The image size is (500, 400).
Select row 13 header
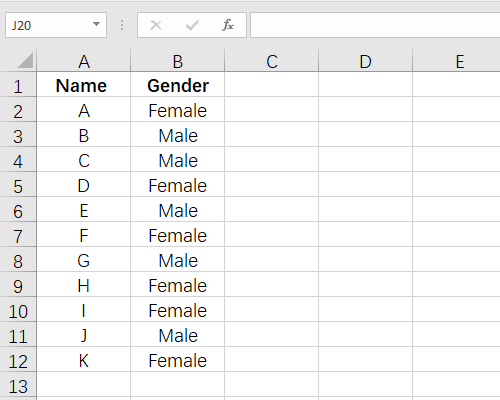(x=18, y=386)
